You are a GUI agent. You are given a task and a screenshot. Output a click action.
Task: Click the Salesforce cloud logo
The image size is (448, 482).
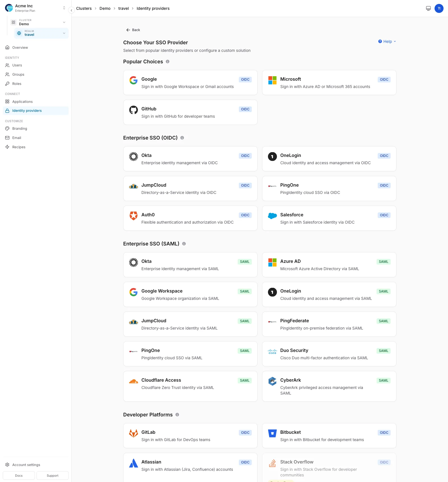pyautogui.click(x=272, y=216)
